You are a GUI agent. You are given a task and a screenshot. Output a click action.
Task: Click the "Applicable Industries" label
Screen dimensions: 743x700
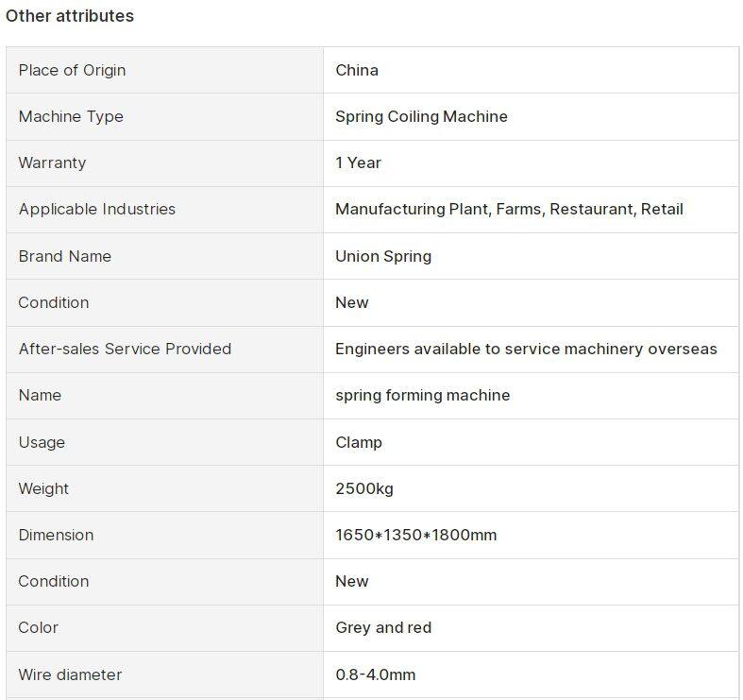tap(96, 209)
